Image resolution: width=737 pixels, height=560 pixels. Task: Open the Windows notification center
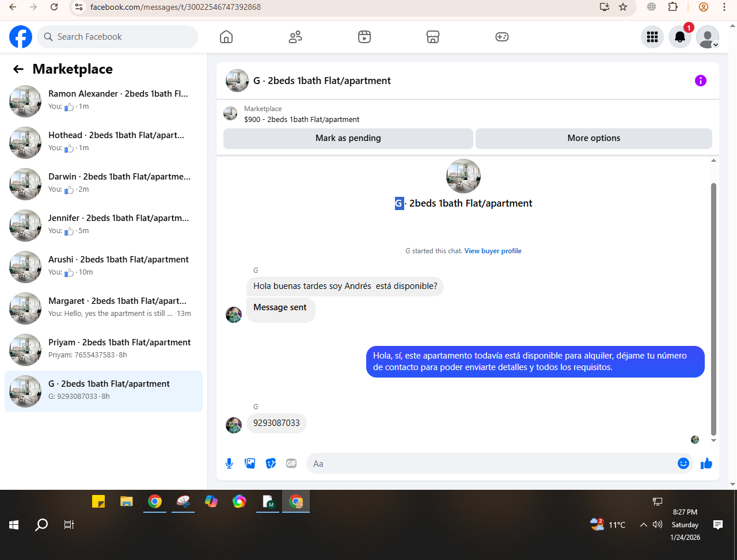(718, 525)
